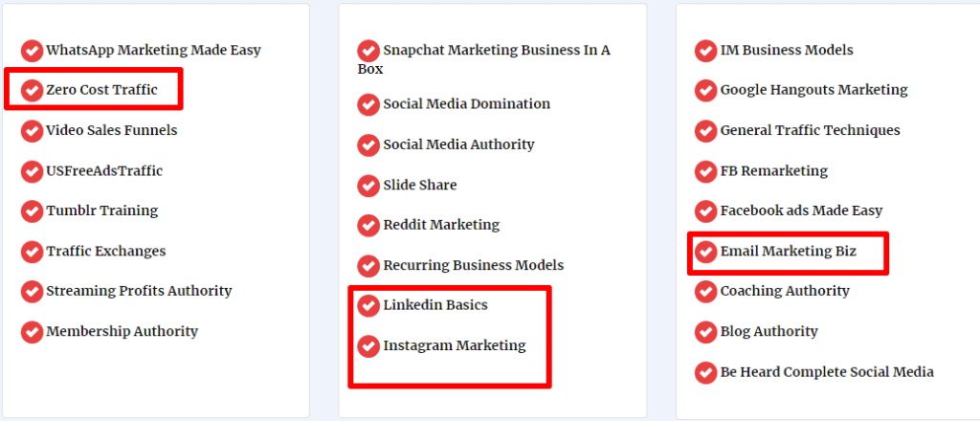Select the USFreeAdsTraffic text

[x=104, y=170]
